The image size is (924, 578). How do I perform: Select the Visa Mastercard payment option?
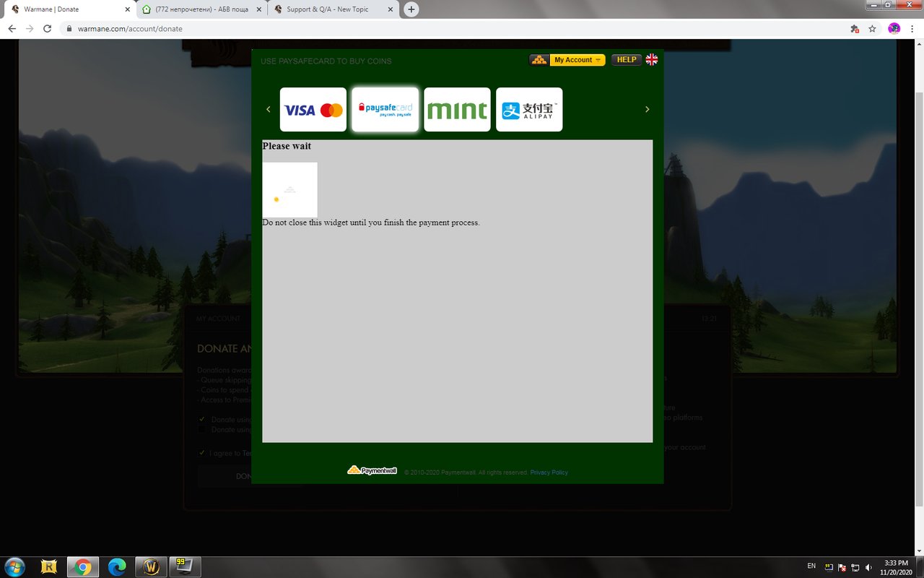point(313,110)
